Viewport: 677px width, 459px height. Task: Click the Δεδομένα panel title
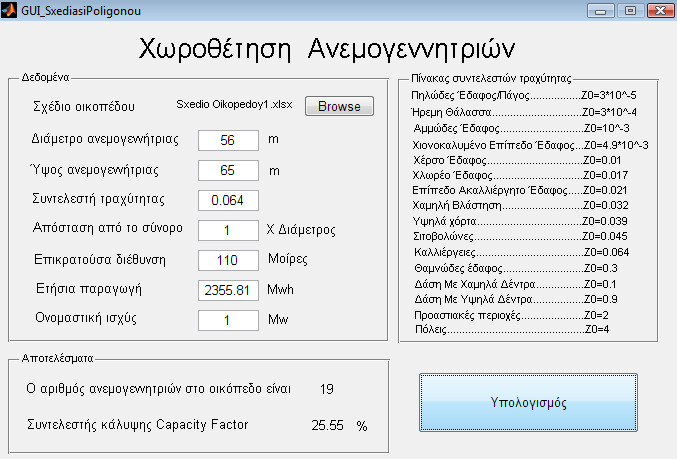click(45, 78)
